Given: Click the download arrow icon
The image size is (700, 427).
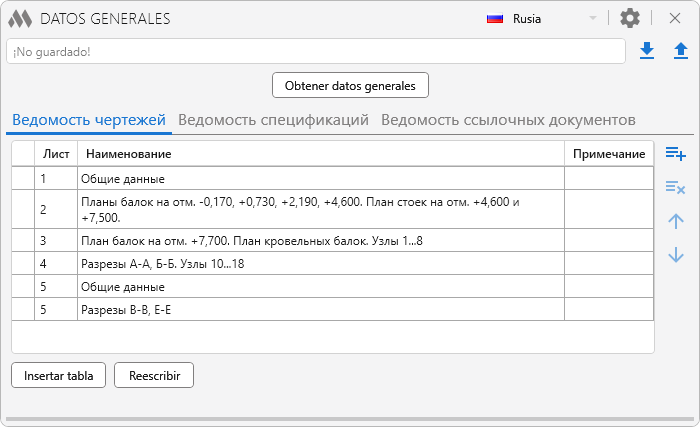Looking at the screenshot, I should (647, 51).
